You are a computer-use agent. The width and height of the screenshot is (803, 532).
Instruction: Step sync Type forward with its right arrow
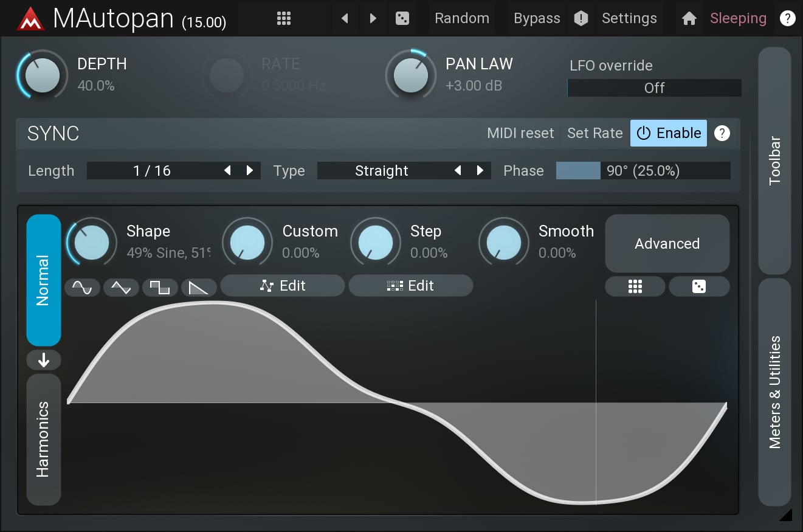coord(480,171)
